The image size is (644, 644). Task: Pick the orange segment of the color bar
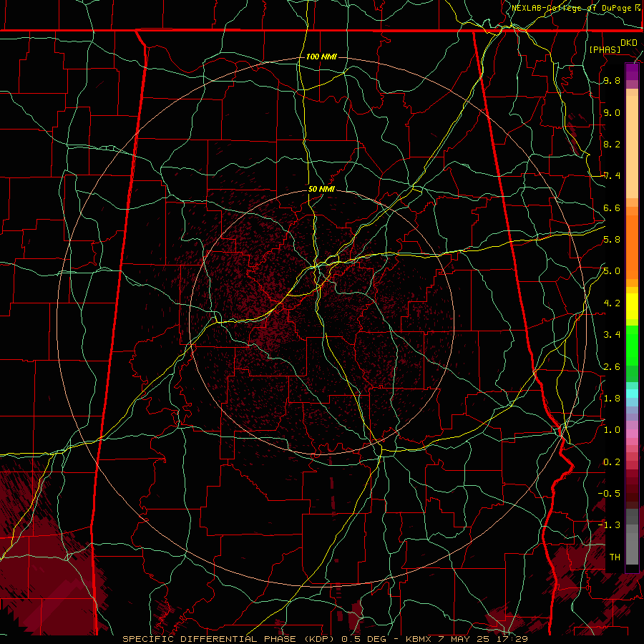(632, 243)
